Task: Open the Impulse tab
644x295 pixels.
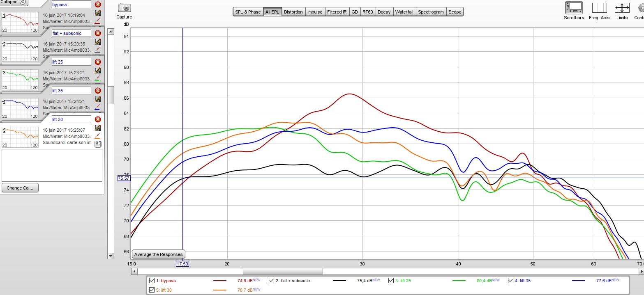Action: click(x=315, y=12)
